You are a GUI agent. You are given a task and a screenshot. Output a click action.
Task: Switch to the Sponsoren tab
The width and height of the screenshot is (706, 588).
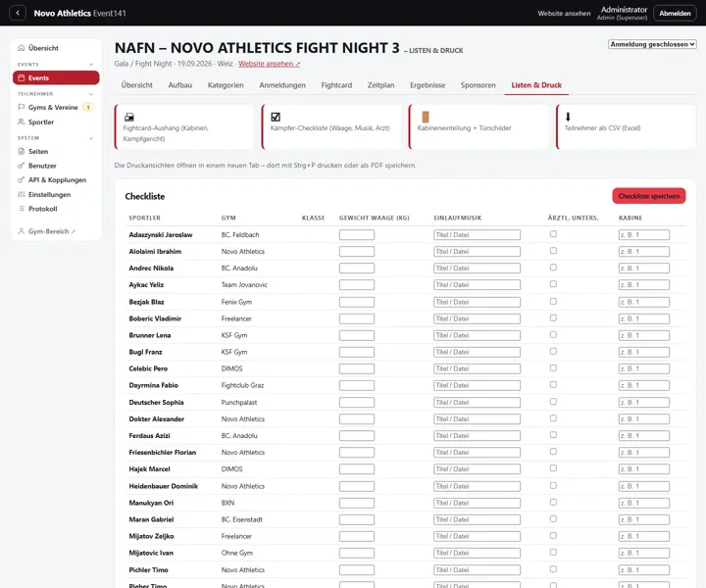pos(479,85)
